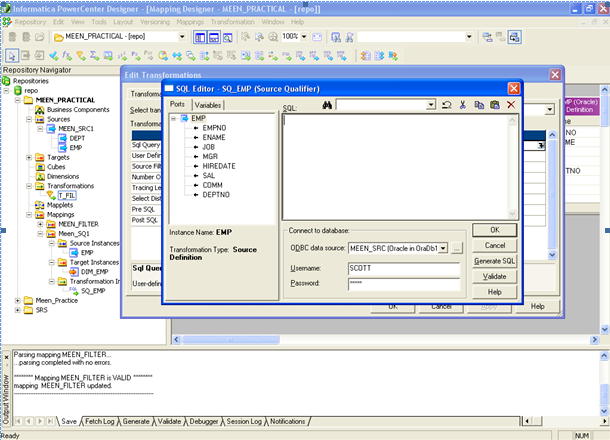Toggle the Navigator window view button

tap(200, 37)
